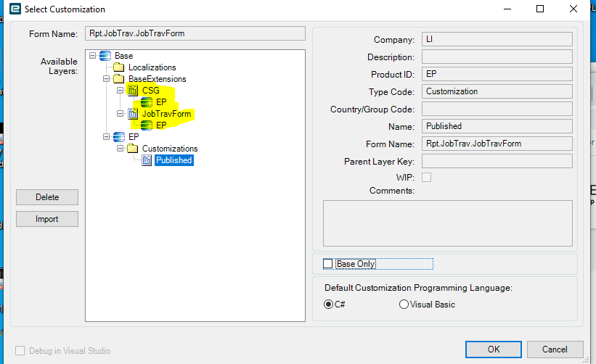The width and height of the screenshot is (596, 364).
Task: Collapse the Customizations tree node
Action: click(120, 149)
